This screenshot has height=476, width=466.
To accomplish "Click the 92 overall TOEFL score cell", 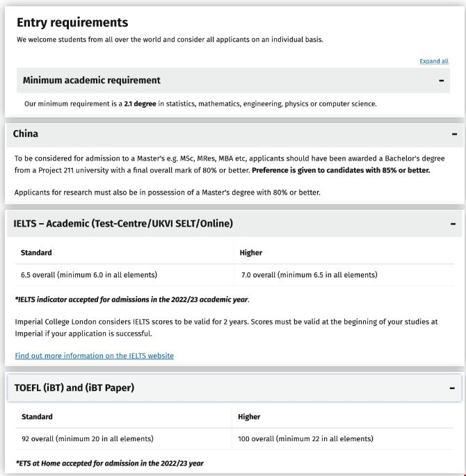I will coord(88,438).
